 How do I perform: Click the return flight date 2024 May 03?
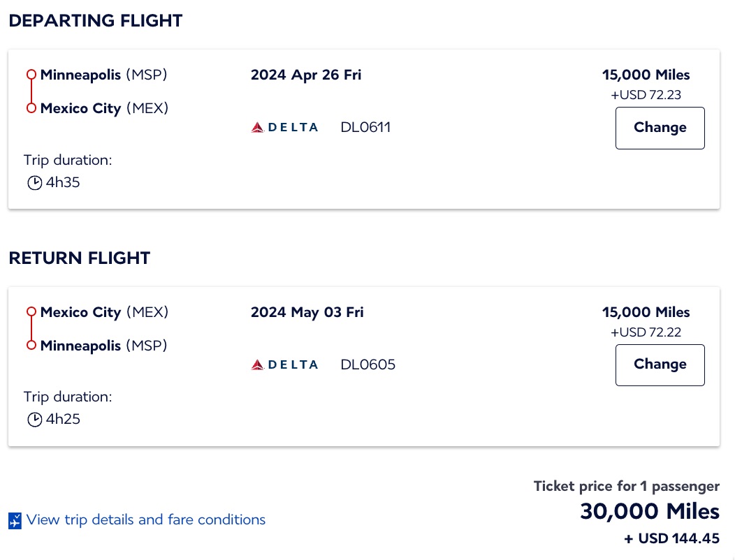[306, 312]
